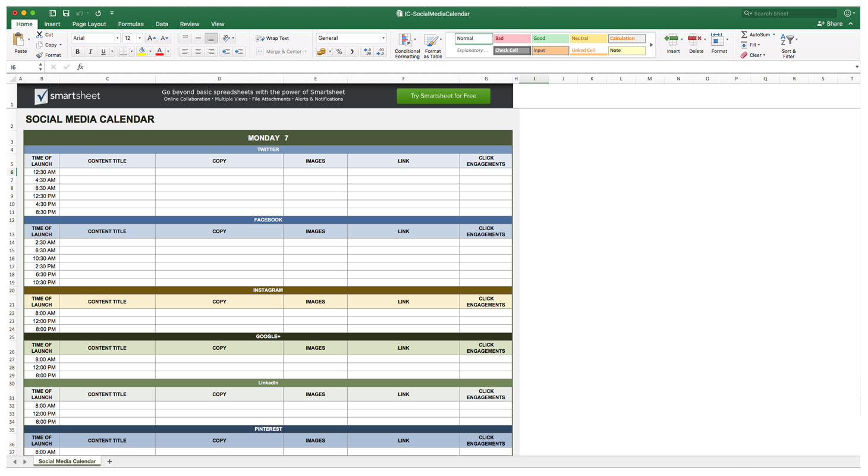This screenshot has width=868, height=476.
Task: Open the Page Layout tab
Action: (x=89, y=24)
